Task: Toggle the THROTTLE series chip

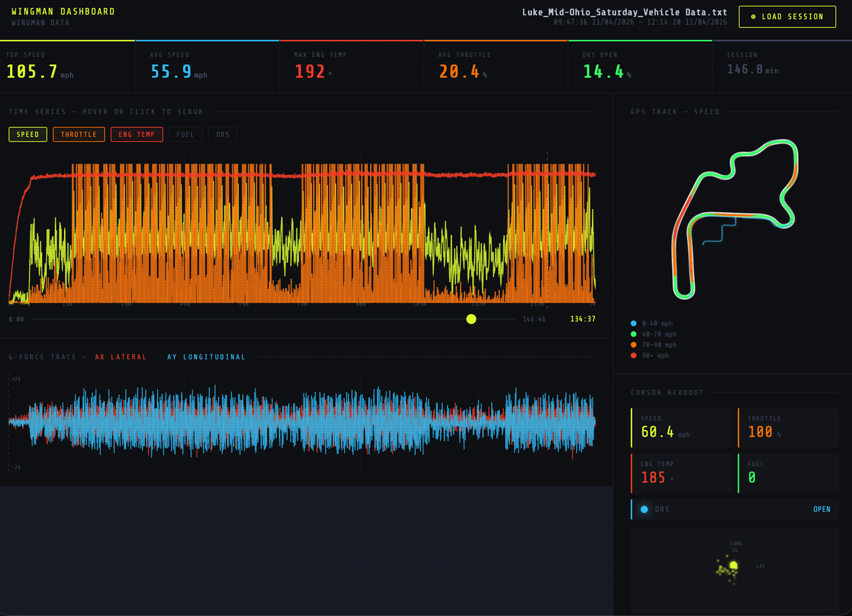Action: click(79, 134)
